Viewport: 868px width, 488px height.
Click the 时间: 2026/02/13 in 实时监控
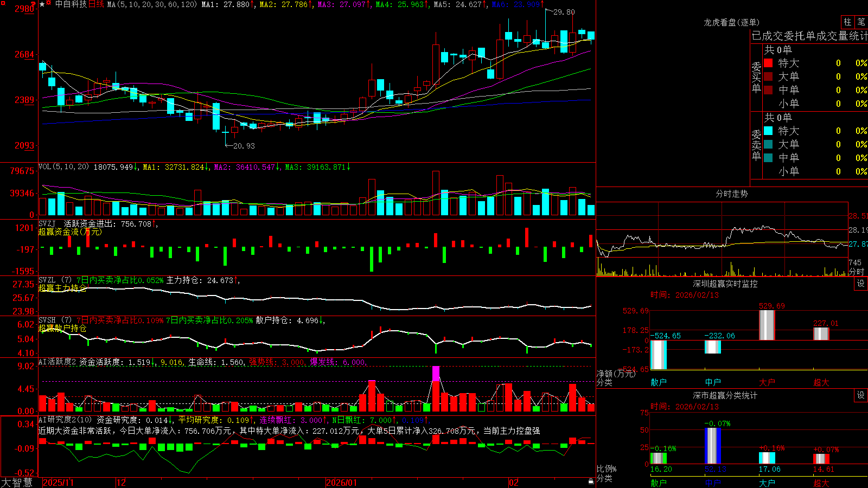[685, 295]
